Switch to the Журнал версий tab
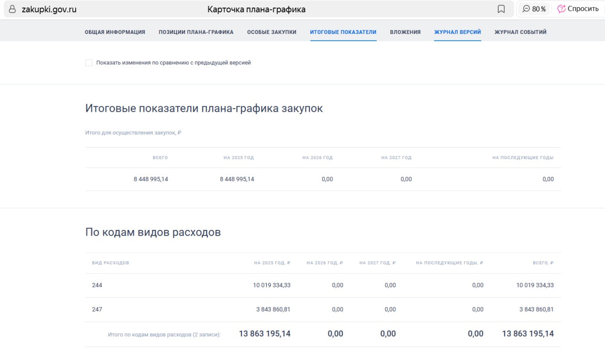 [x=458, y=32]
